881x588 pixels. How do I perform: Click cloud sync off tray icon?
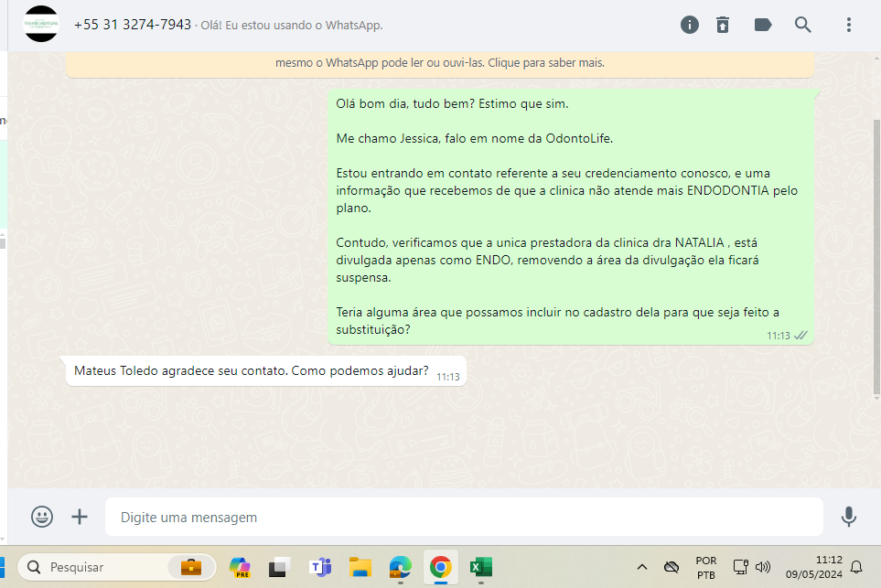pos(671,567)
